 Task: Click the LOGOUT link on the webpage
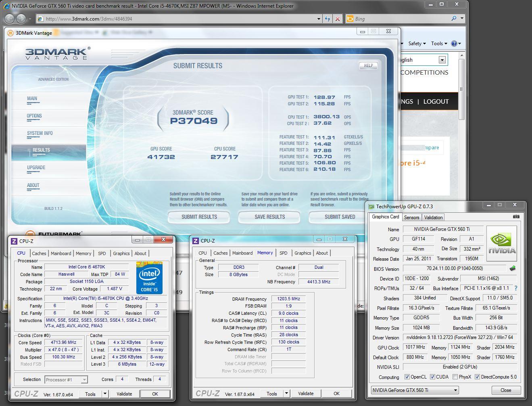(x=436, y=102)
